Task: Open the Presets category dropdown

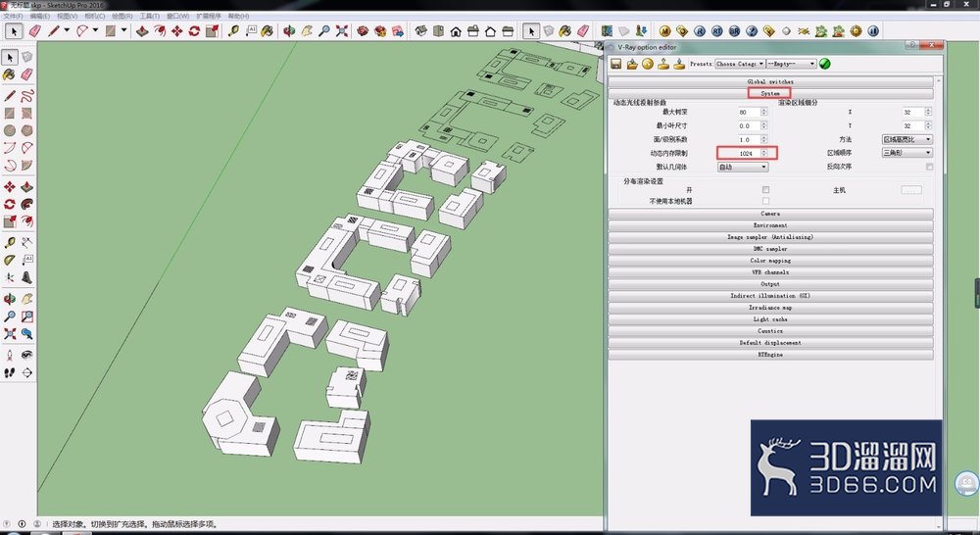Action: [740, 64]
